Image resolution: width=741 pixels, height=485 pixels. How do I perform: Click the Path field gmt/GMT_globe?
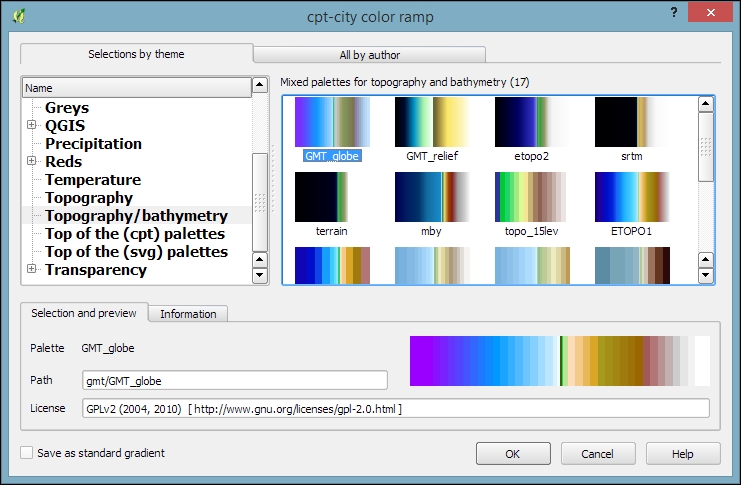point(235,381)
